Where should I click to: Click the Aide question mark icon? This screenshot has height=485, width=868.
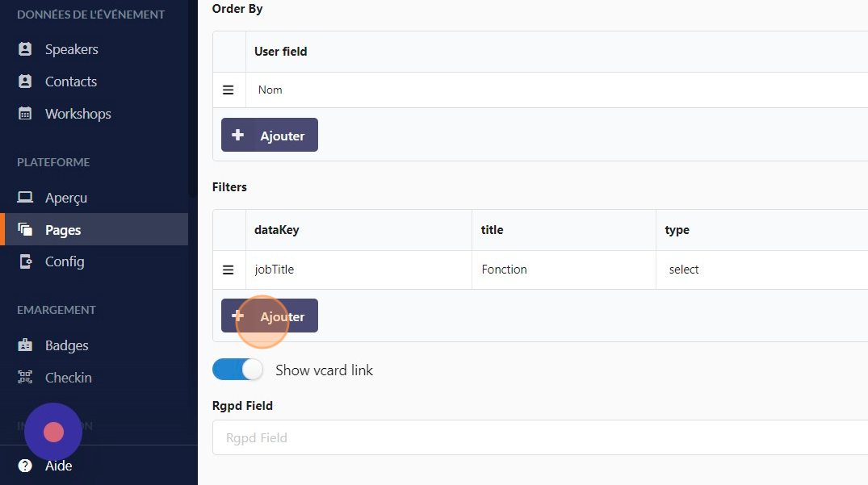tap(25, 466)
